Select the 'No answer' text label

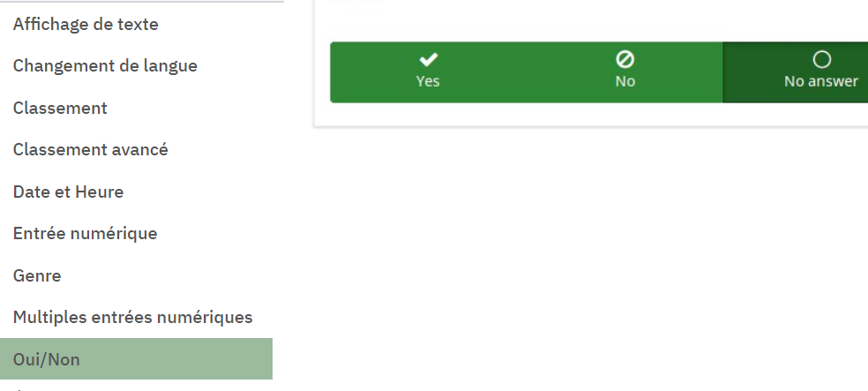[821, 81]
